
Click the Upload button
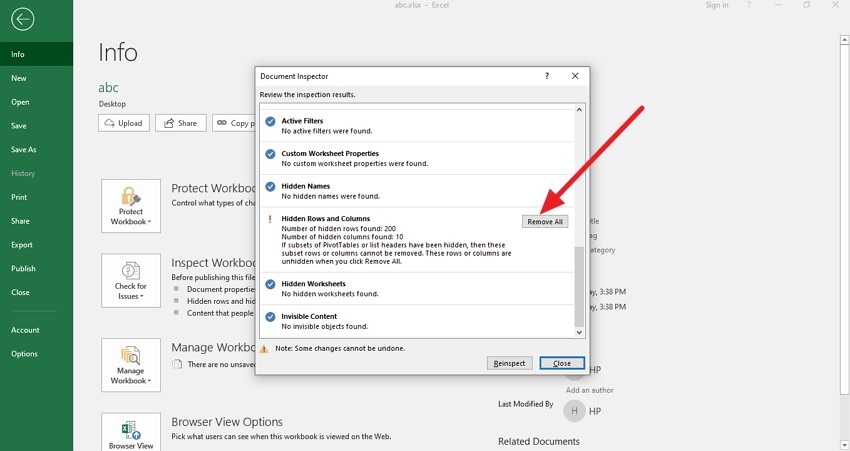tap(124, 123)
